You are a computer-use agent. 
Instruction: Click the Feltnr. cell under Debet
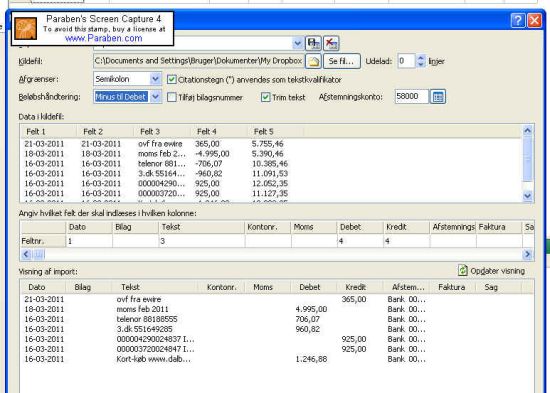[x=360, y=241]
